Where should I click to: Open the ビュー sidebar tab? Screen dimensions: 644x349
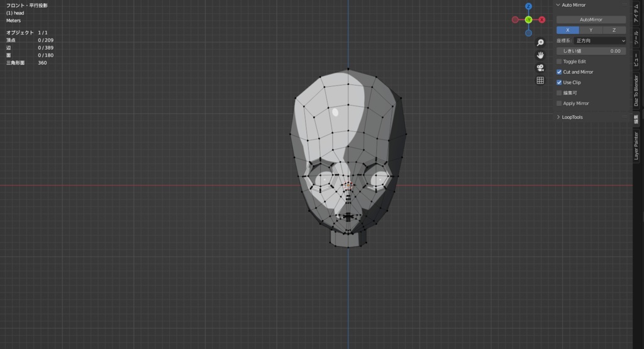(636, 60)
